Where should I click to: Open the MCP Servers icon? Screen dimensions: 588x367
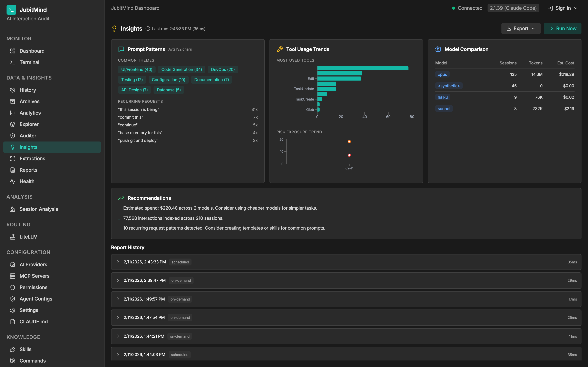13,276
